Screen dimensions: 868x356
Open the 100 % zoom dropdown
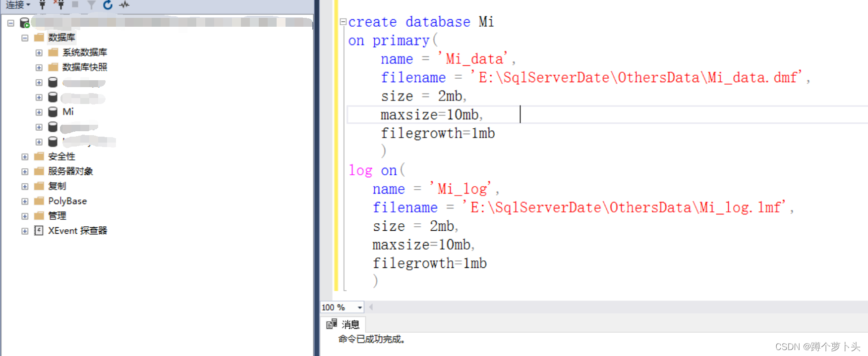[359, 307]
